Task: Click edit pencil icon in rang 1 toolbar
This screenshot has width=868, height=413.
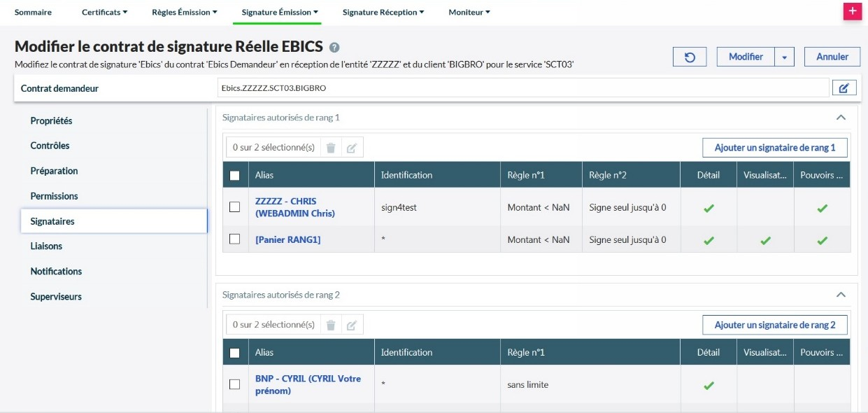Action: [x=352, y=148]
